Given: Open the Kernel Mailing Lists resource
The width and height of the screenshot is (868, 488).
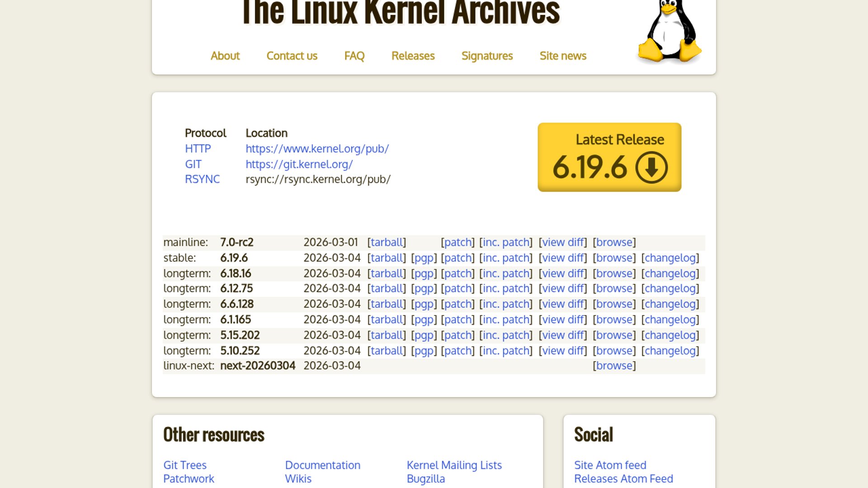Looking at the screenshot, I should [454, 465].
